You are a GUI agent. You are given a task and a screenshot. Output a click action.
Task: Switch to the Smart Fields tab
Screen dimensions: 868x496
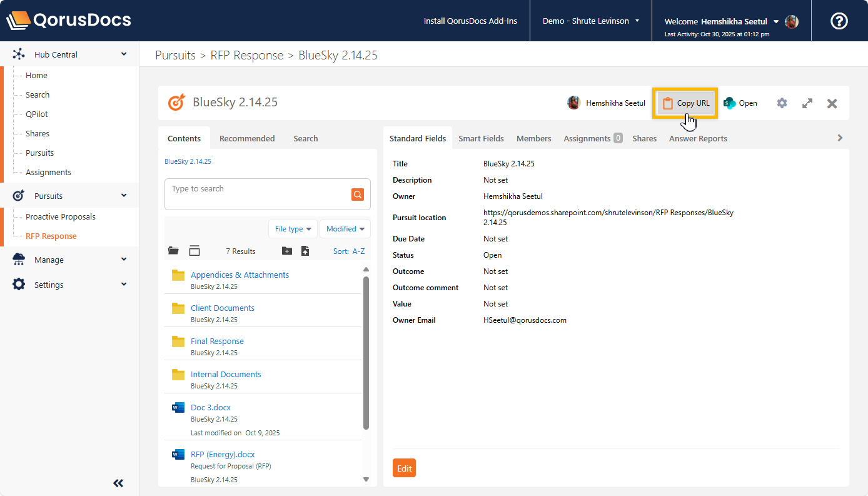[x=481, y=138]
